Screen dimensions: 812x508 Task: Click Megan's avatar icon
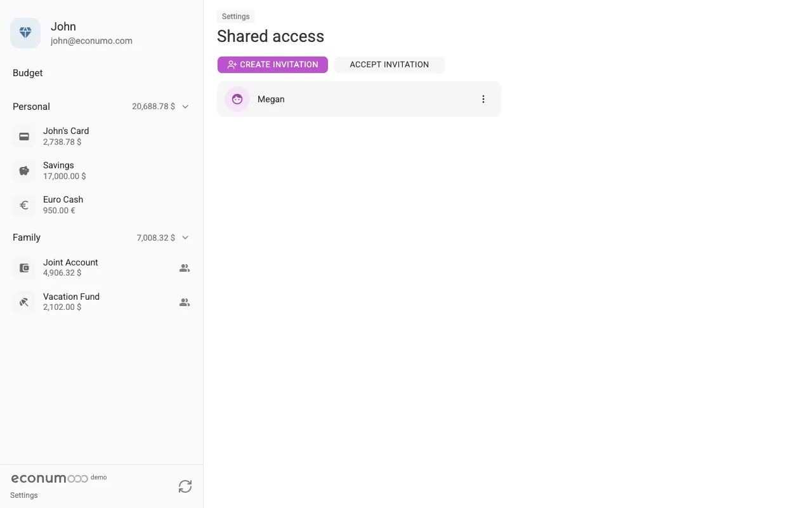click(x=237, y=99)
